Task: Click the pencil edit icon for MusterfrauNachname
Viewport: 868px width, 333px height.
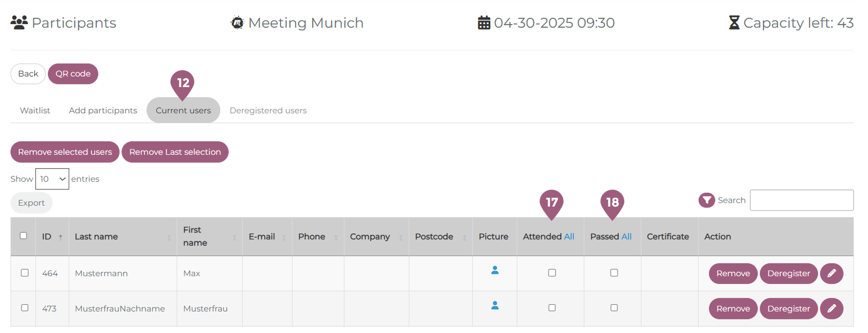Action: click(x=831, y=309)
